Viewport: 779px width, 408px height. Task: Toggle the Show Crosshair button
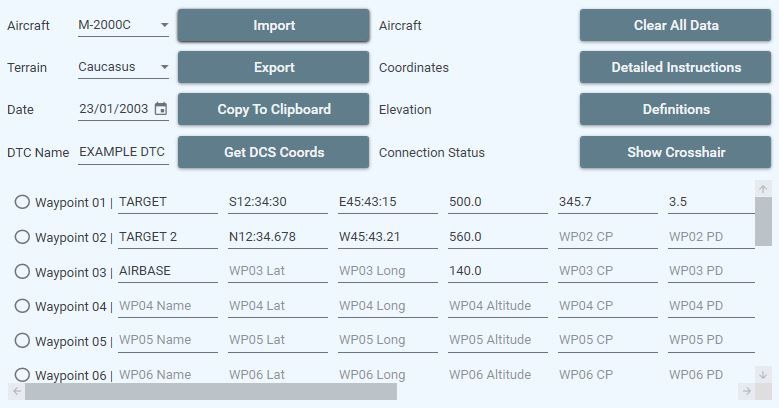tap(675, 153)
